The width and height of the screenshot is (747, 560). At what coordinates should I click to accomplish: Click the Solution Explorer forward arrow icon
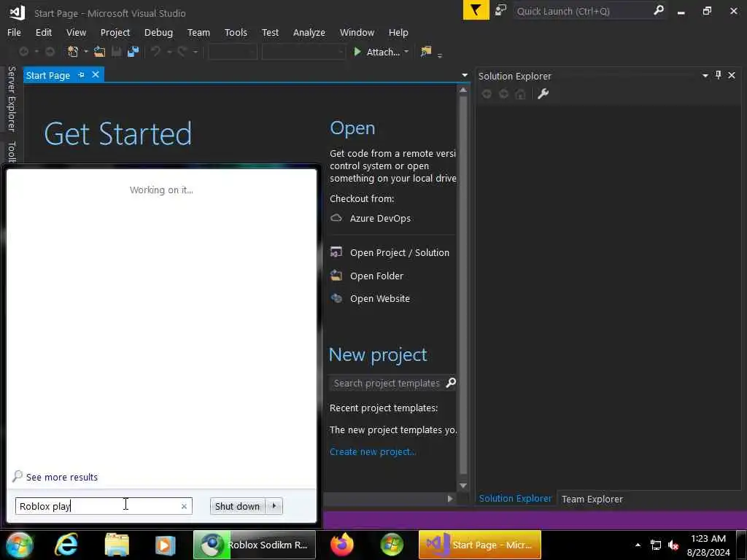click(x=503, y=94)
